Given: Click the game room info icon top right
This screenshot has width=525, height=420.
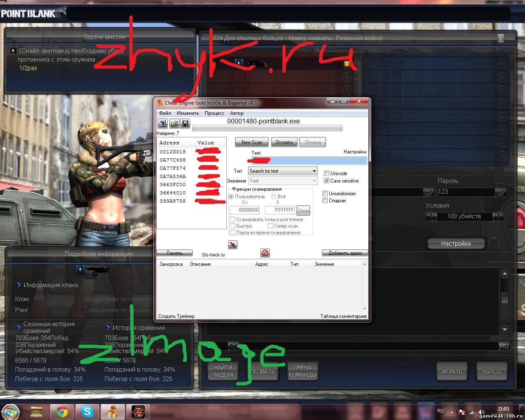Looking at the screenshot, I should [x=501, y=38].
